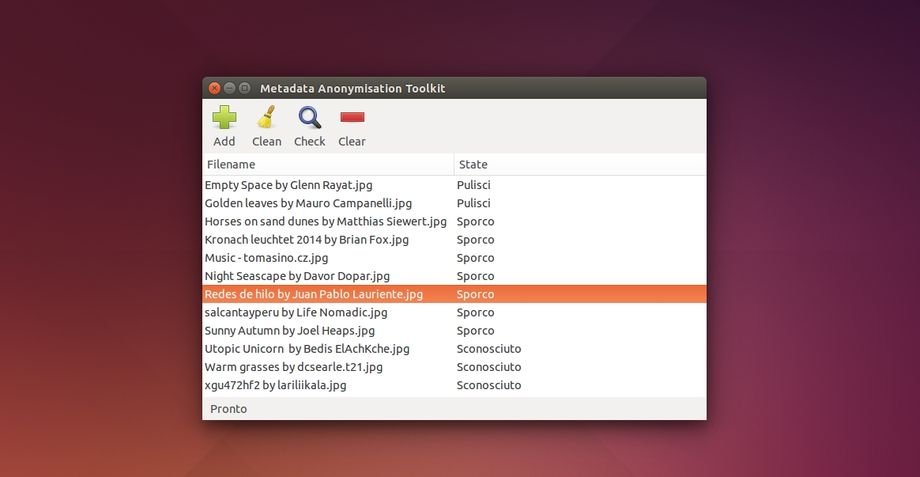Select Utopic Unicorn by Bedis ElAchKche.jpg
This screenshot has width=920, height=477.
306,349
